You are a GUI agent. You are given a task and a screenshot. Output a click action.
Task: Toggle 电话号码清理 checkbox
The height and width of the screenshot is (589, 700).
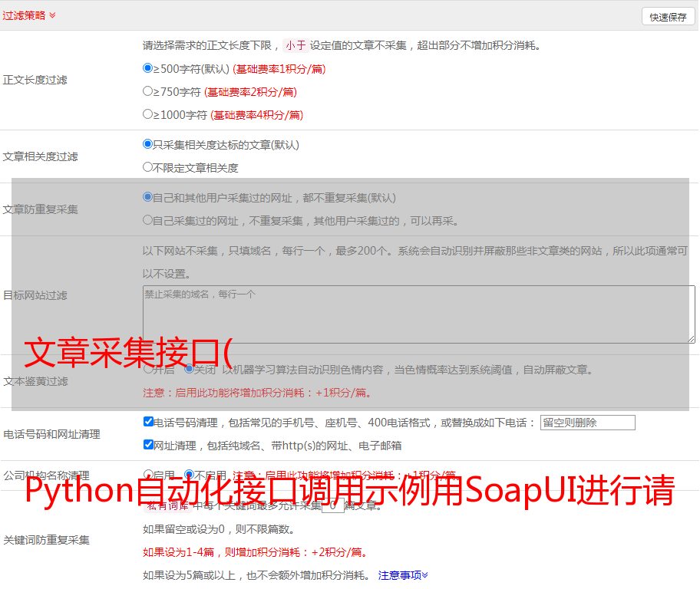(x=148, y=422)
